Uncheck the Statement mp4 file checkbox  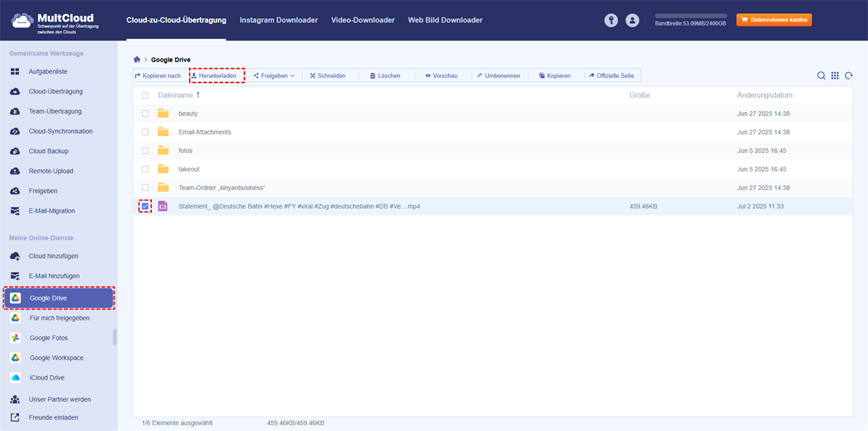point(145,206)
